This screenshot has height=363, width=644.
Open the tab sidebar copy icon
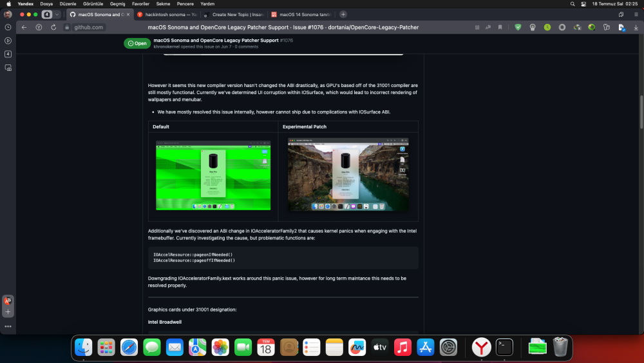621,14
